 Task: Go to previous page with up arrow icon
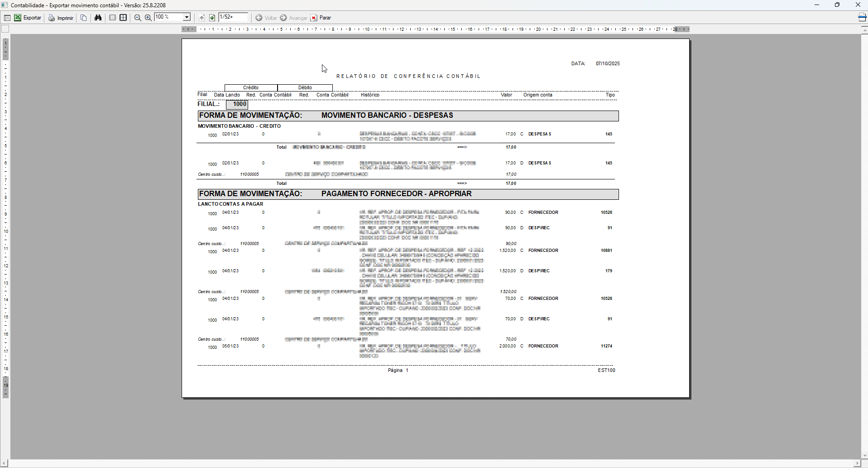(202, 18)
